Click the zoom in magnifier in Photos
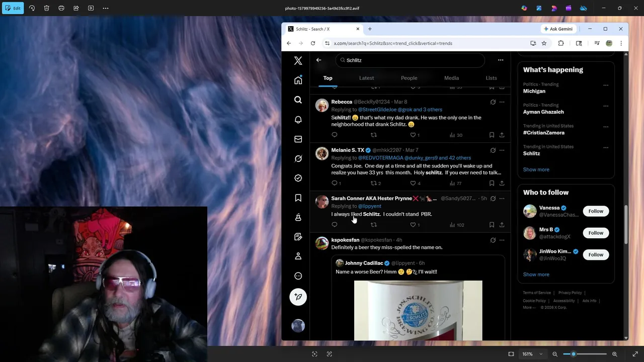Viewport: 644px width, 362px height. coord(614,354)
